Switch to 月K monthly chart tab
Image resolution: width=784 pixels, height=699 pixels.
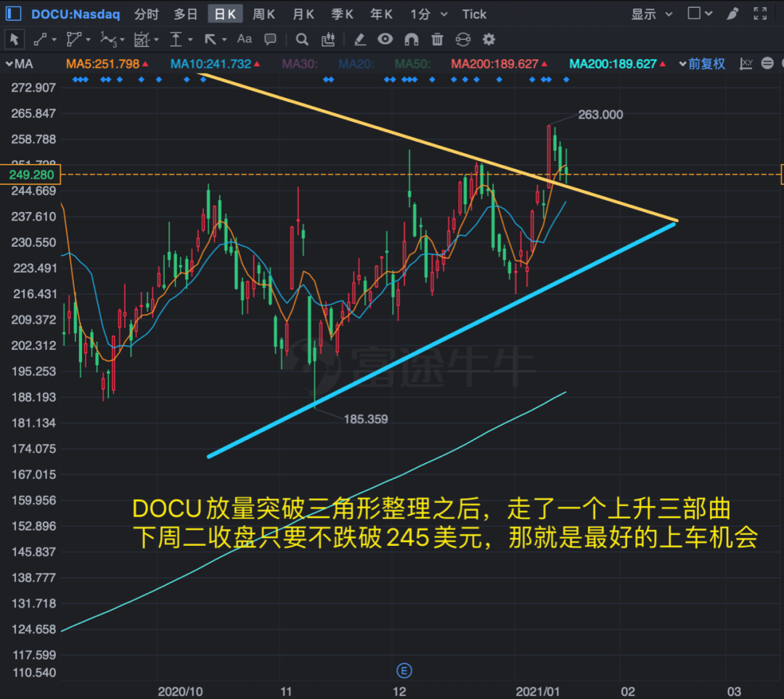[303, 14]
